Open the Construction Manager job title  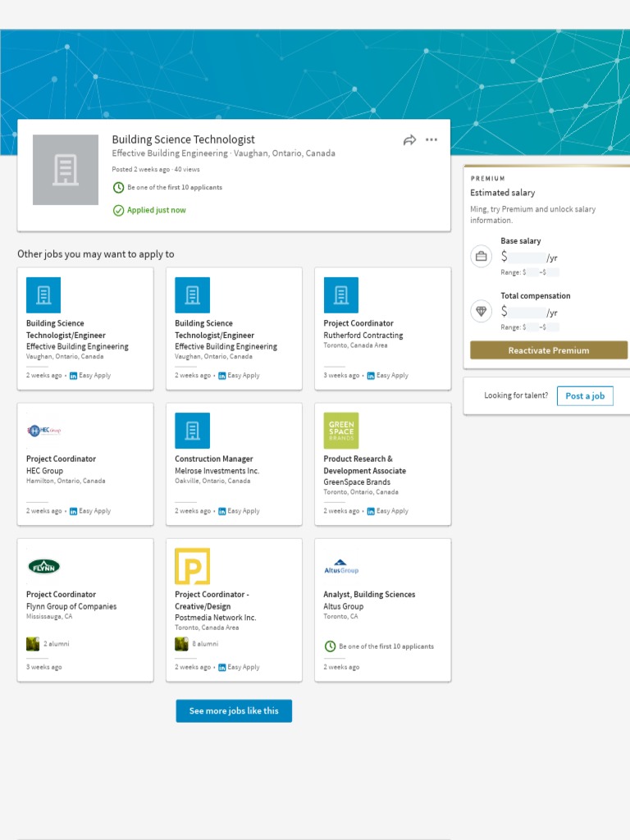[214, 459]
